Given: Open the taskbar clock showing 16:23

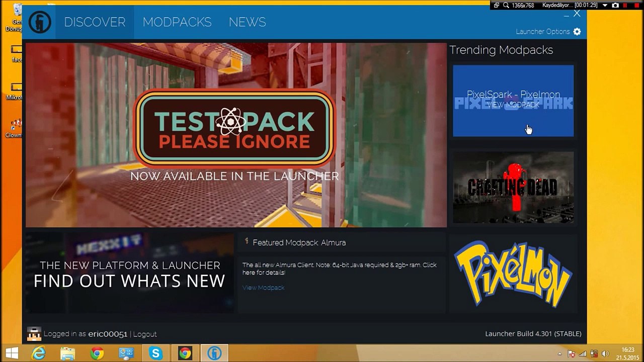Looking at the screenshot, I should pyautogui.click(x=628, y=353).
